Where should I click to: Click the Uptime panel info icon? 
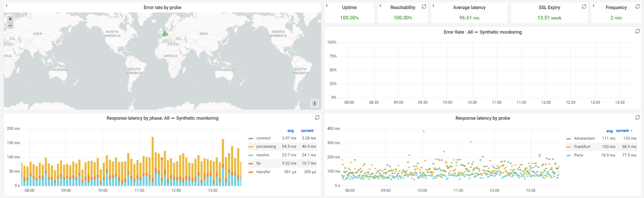tap(327, 5)
